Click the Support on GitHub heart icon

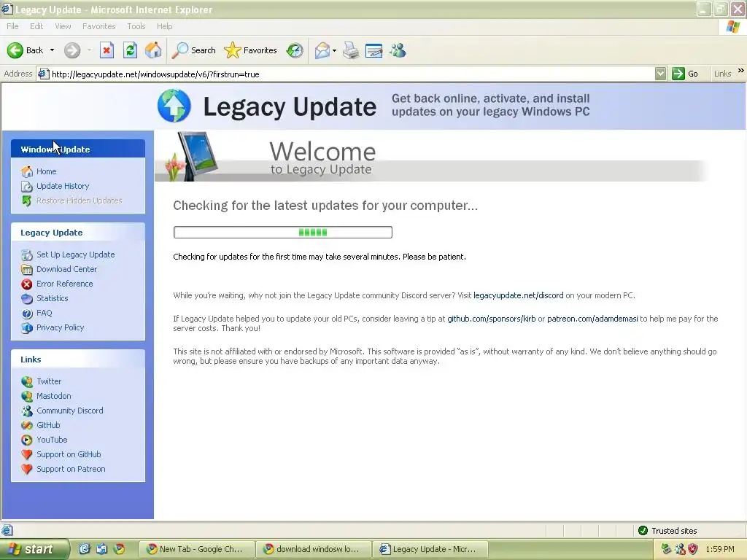27,454
